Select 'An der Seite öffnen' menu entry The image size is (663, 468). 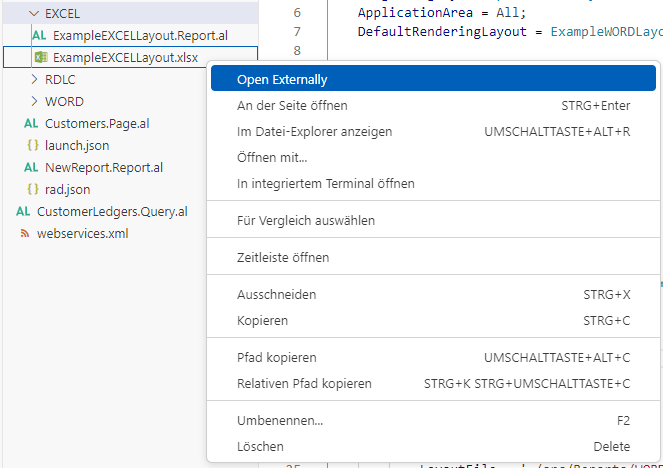(433, 105)
